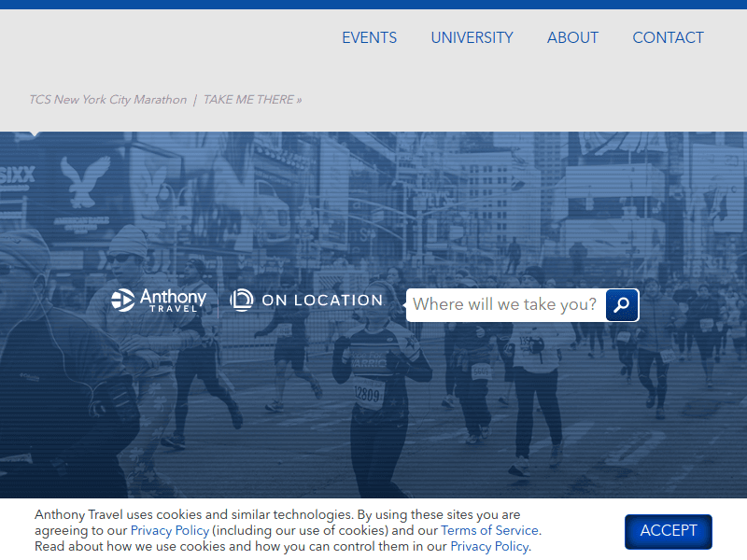747x560 pixels.
Task: Click the Anthony Travel wordmark text
Action: point(173,300)
